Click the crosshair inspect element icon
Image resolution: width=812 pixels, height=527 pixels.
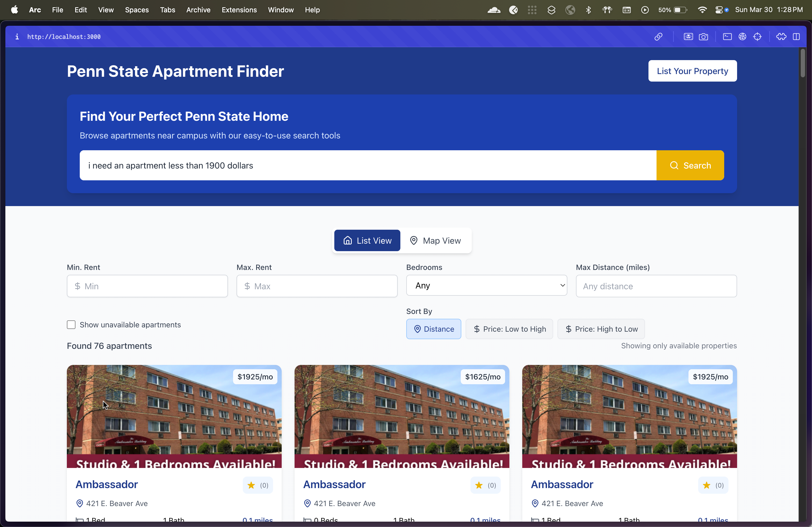click(x=757, y=36)
